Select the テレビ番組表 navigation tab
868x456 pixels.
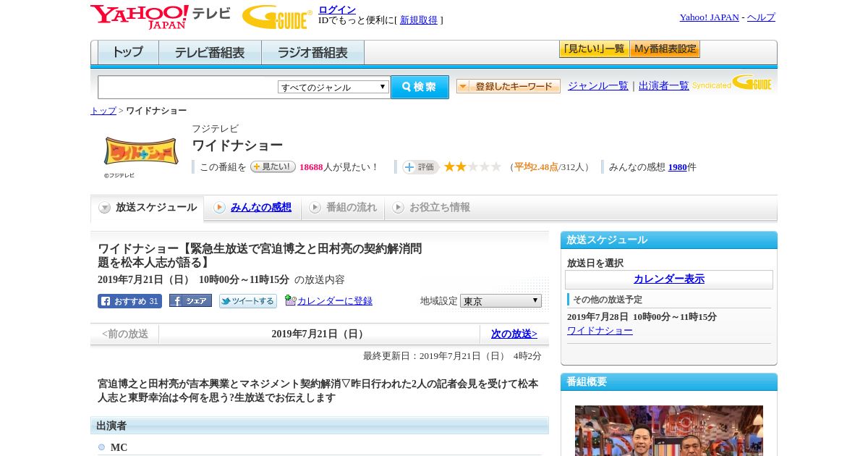tap(210, 53)
